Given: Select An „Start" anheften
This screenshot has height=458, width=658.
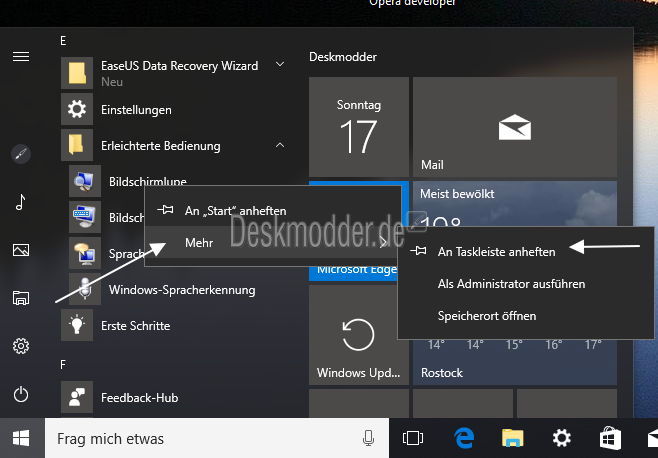Looking at the screenshot, I should pos(272,210).
